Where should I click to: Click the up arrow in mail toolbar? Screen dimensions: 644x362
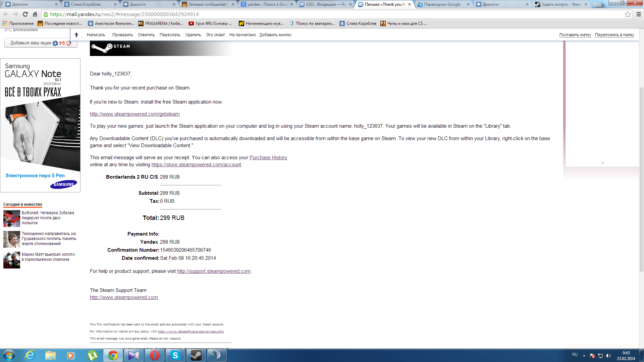point(76,35)
